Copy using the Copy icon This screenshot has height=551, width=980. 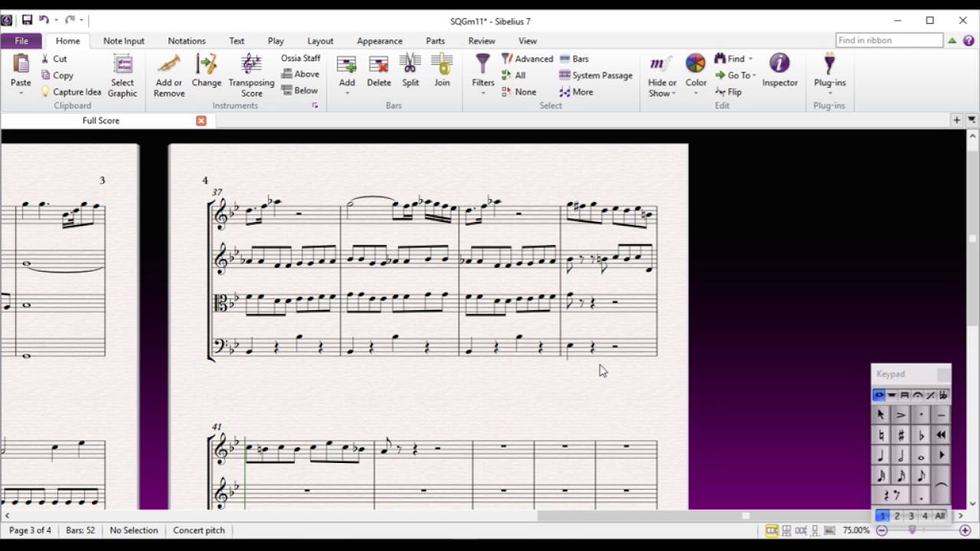(x=46, y=75)
